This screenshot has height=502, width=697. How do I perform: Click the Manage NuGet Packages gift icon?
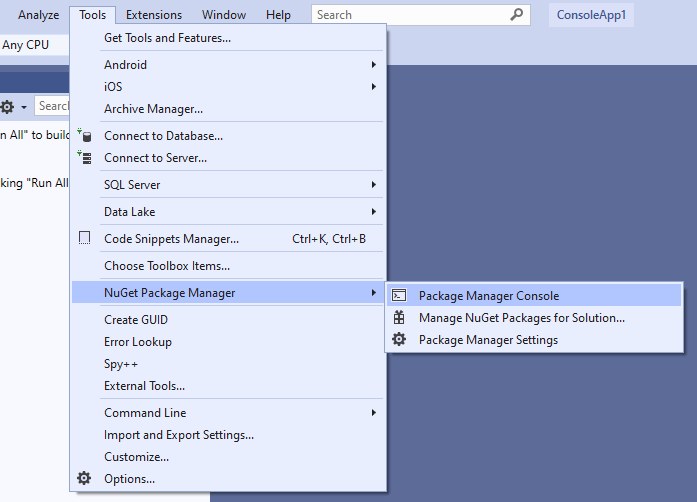(x=399, y=317)
